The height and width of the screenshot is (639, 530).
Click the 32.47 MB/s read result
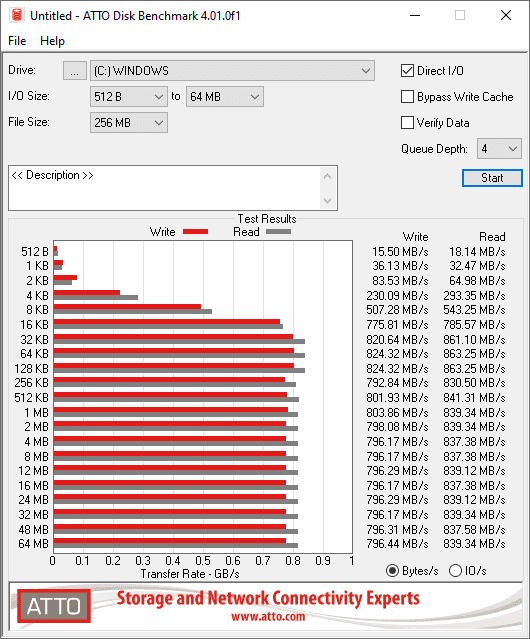coord(477,266)
